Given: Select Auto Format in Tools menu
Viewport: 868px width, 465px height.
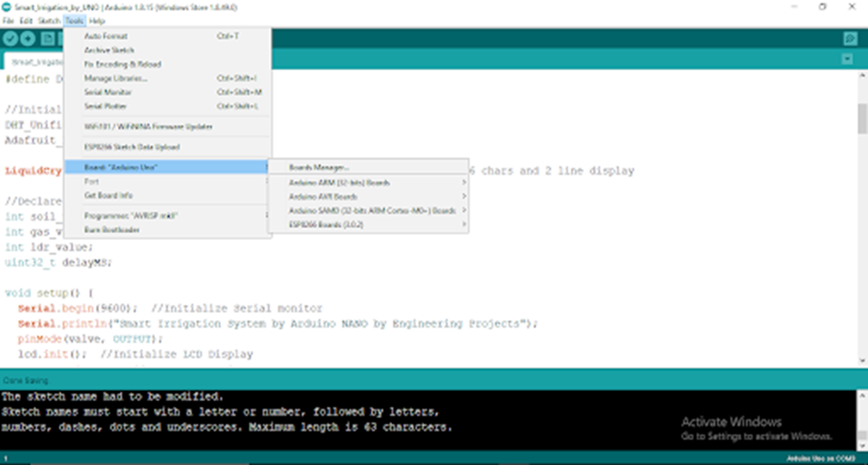Looking at the screenshot, I should 167,36.
